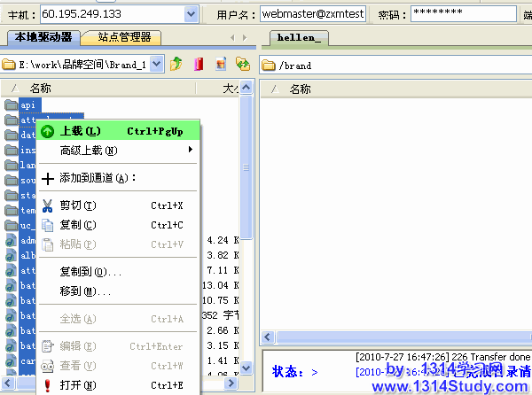Click the red exclamation Open icon

47,385
